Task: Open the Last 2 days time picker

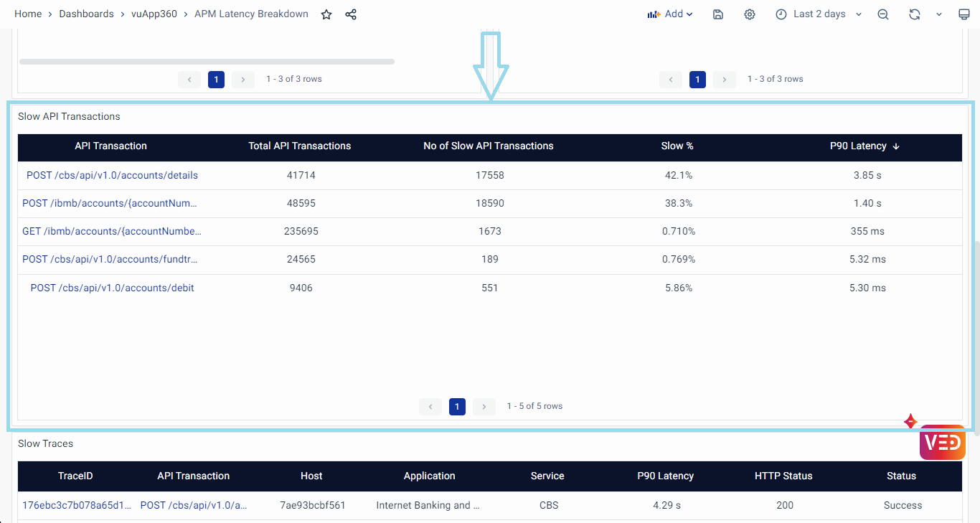Action: (819, 14)
